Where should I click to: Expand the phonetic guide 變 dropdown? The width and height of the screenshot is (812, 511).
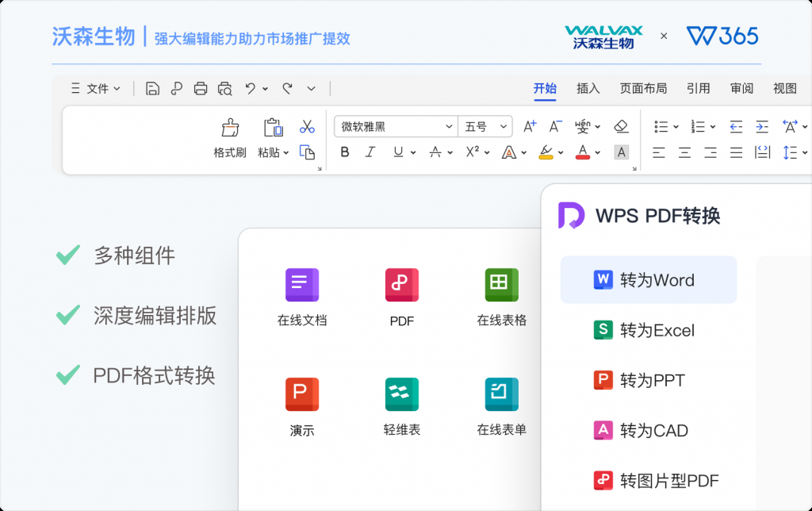598,127
